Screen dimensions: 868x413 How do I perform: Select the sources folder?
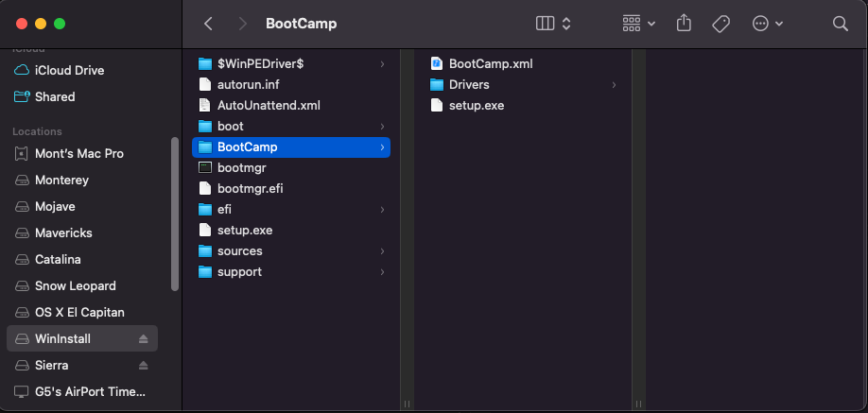(x=239, y=250)
